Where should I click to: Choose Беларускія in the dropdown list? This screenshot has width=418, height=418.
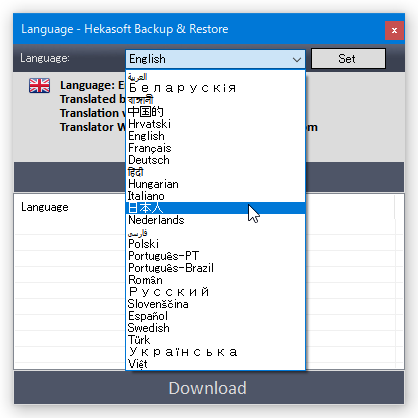(x=215, y=88)
